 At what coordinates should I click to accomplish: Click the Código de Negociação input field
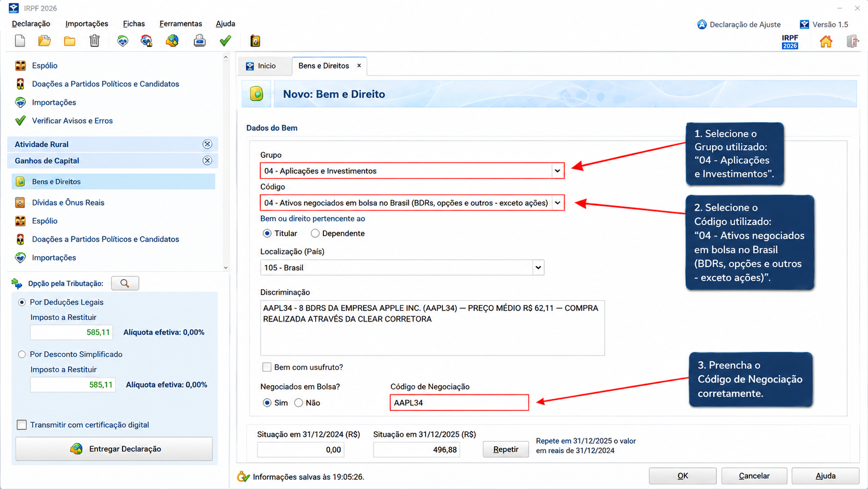coord(459,403)
